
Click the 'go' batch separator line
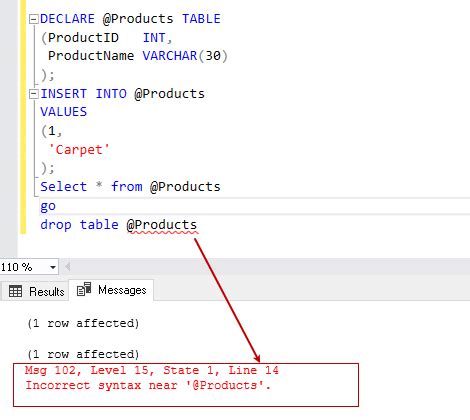(x=48, y=206)
